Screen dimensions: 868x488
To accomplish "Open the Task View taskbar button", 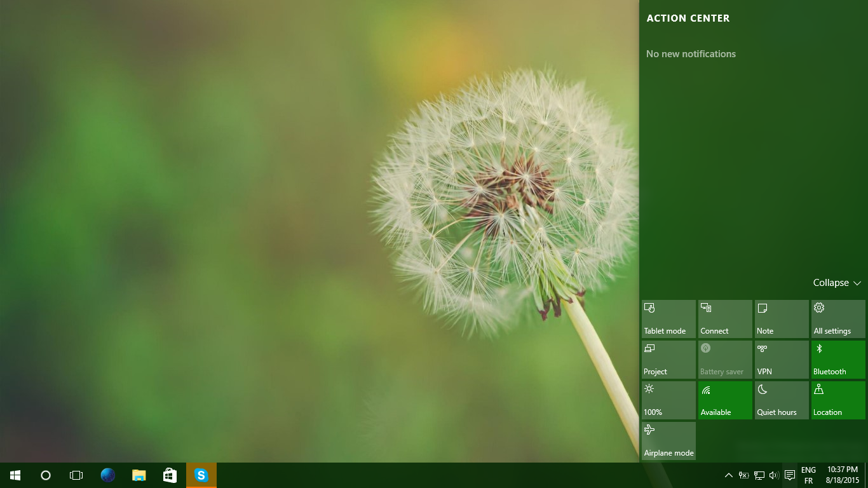I will 76,475.
